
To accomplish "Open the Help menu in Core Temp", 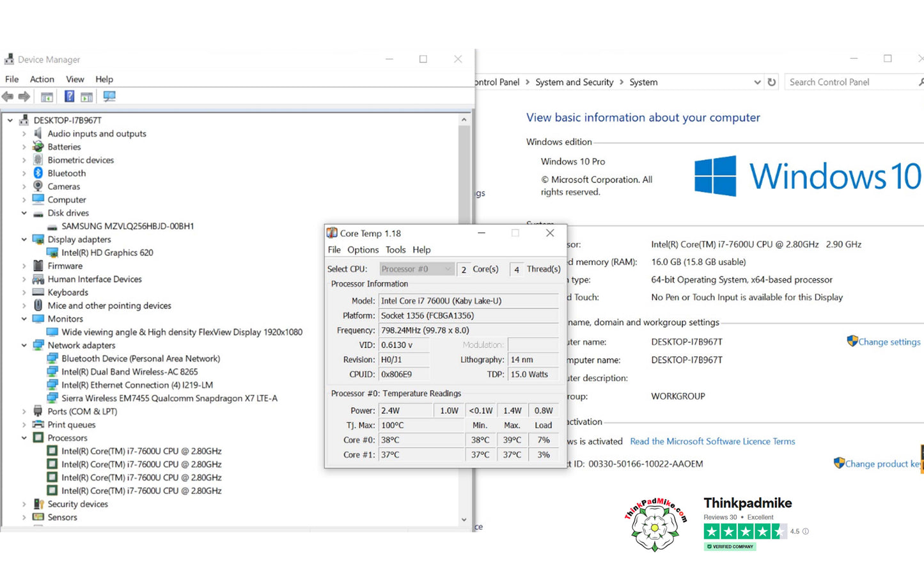I will tap(421, 250).
